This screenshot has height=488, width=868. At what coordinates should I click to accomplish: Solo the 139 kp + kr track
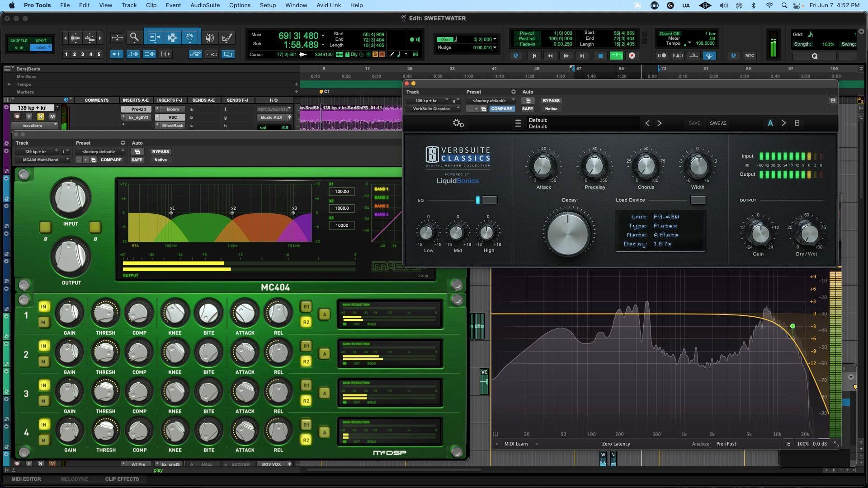[x=41, y=116]
